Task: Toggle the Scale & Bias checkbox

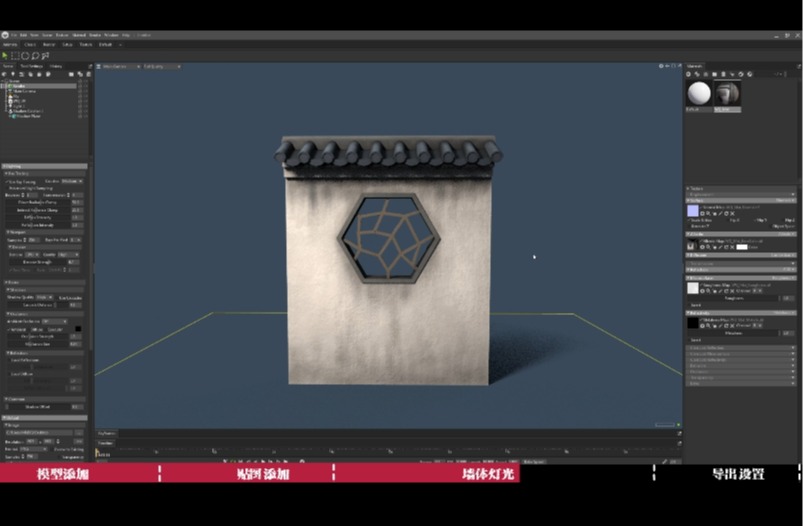Action: pyautogui.click(x=689, y=220)
